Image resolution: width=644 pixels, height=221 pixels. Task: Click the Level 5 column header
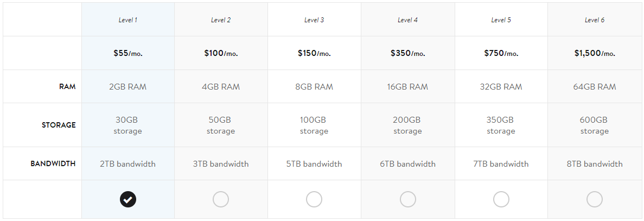[x=501, y=20]
